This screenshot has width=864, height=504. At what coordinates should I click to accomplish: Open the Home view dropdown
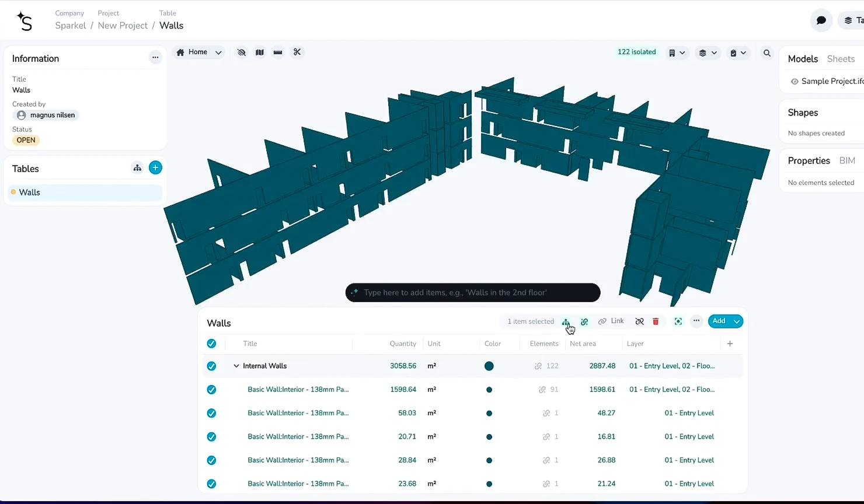click(218, 52)
